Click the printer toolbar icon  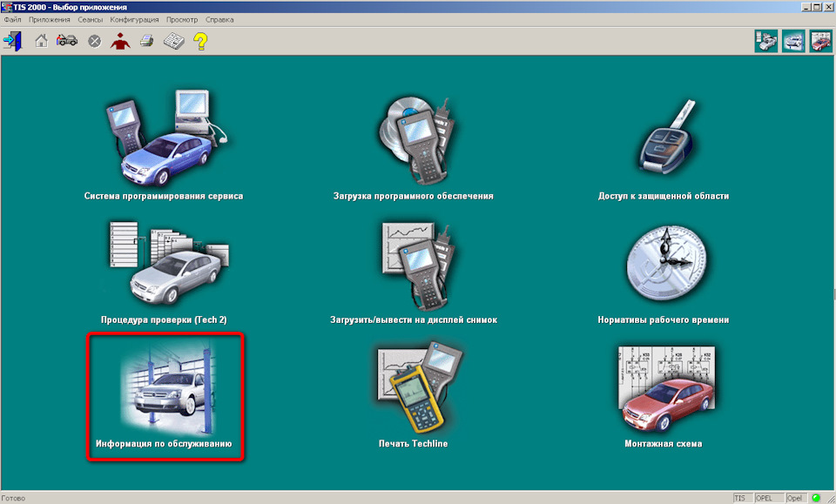click(146, 41)
